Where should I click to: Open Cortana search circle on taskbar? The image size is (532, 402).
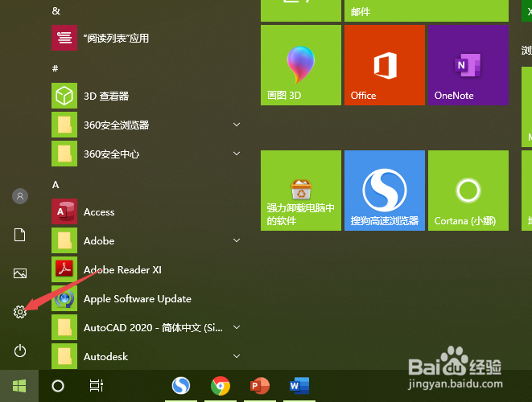click(58, 386)
